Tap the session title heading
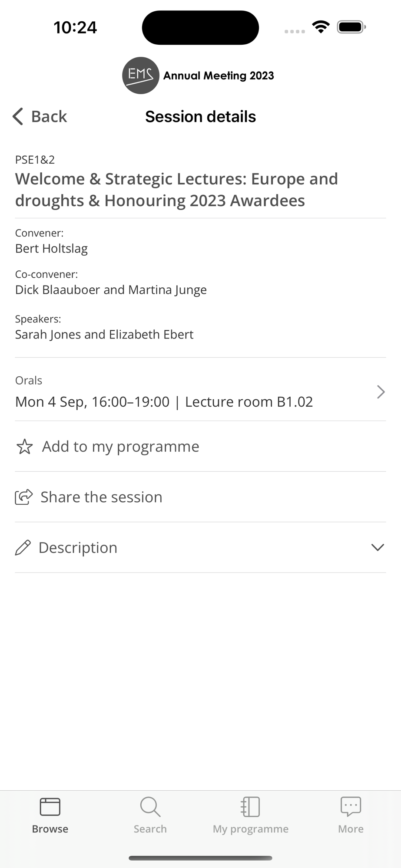Viewport: 401px width, 868px height. click(176, 190)
